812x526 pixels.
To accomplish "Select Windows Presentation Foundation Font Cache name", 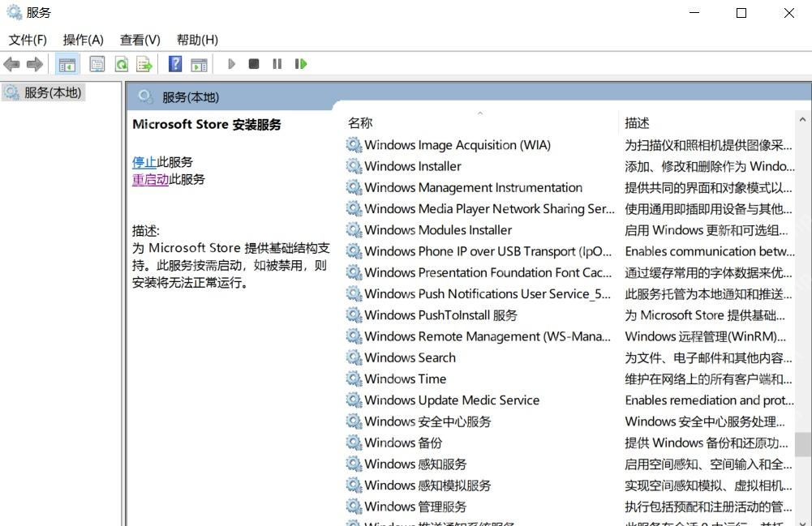I will (488, 272).
